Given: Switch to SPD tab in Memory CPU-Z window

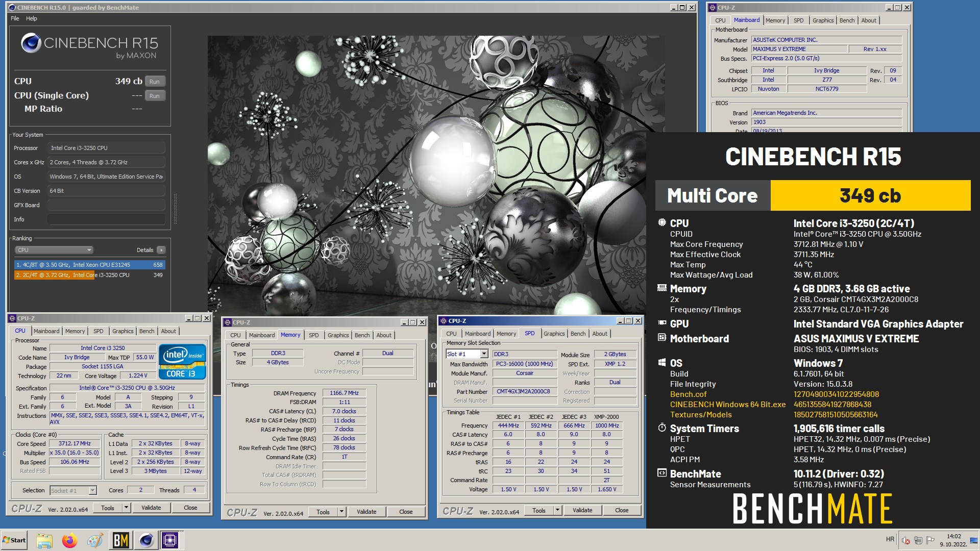Looking at the screenshot, I should (x=313, y=335).
